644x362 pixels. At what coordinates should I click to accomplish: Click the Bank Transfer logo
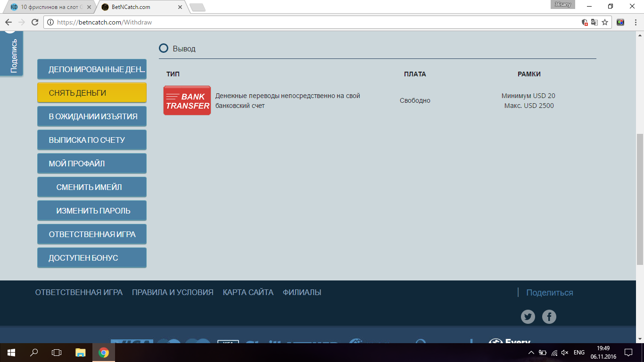[187, 100]
